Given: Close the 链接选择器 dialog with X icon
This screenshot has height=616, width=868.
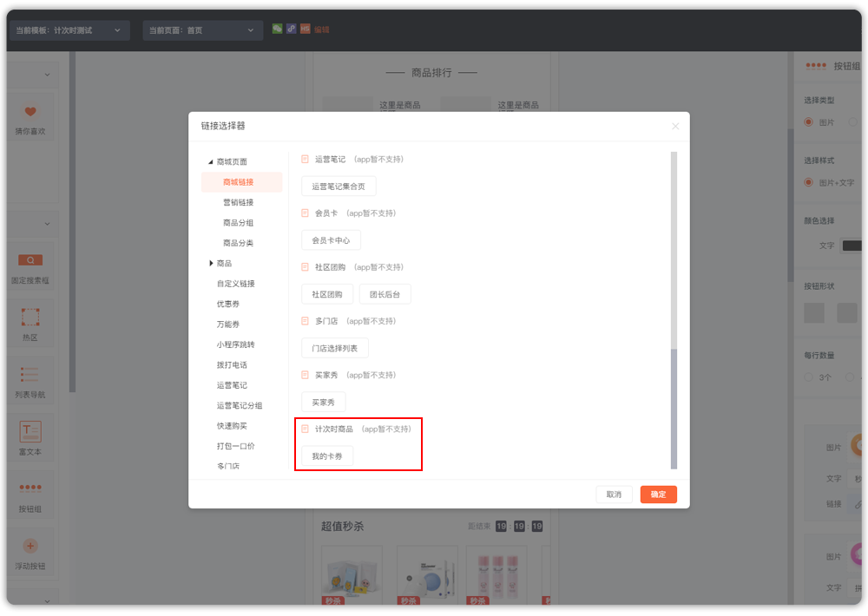Looking at the screenshot, I should coord(675,127).
